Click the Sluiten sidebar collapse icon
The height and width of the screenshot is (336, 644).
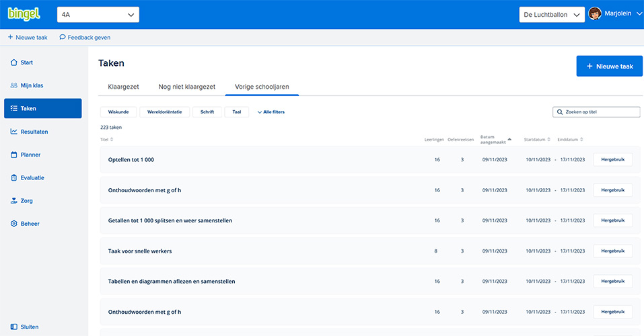click(13, 327)
